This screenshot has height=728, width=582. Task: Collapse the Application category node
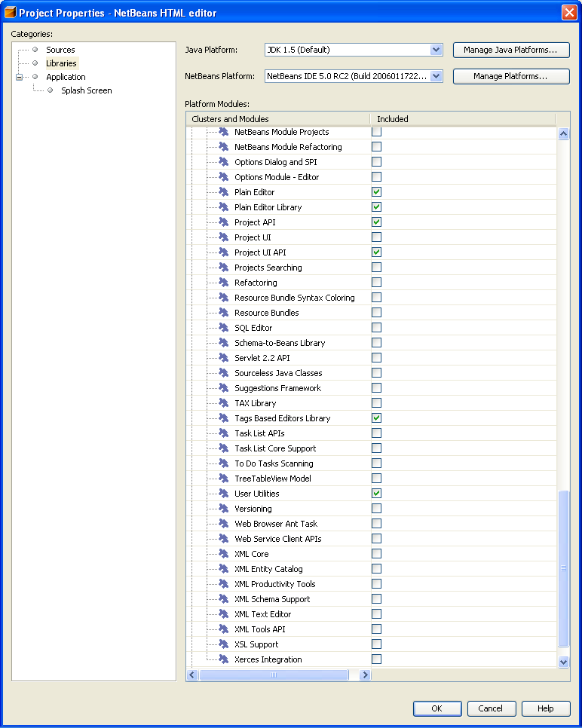pyautogui.click(x=20, y=77)
